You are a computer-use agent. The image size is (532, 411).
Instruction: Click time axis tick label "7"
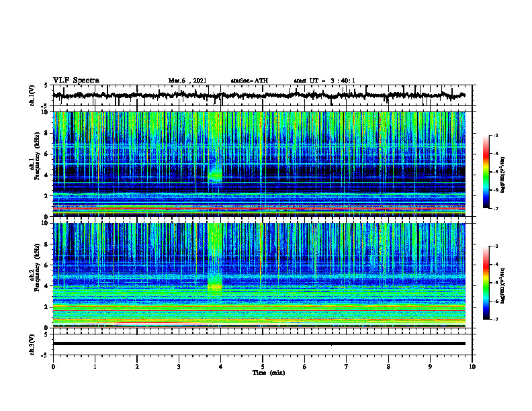[347, 367]
